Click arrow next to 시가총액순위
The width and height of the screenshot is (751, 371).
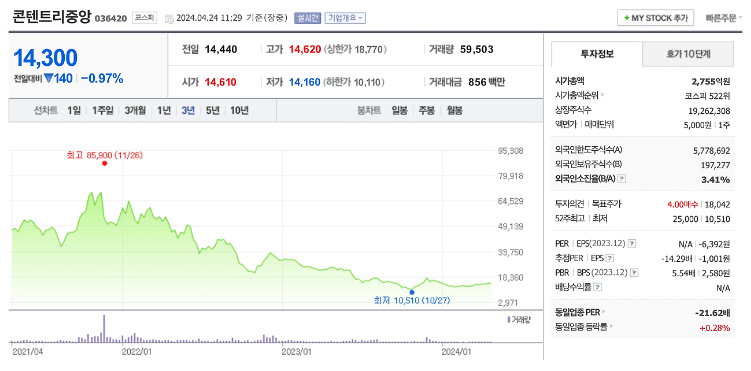[602, 96]
